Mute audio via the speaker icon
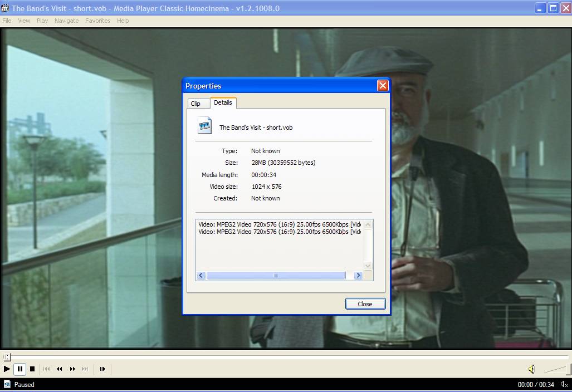Image resolution: width=572 pixels, height=392 pixels. tap(531, 369)
